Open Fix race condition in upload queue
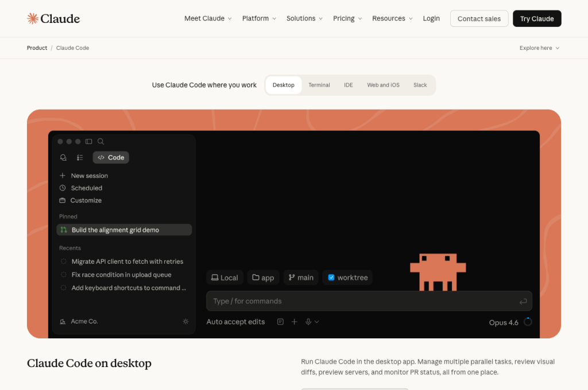 (122, 275)
